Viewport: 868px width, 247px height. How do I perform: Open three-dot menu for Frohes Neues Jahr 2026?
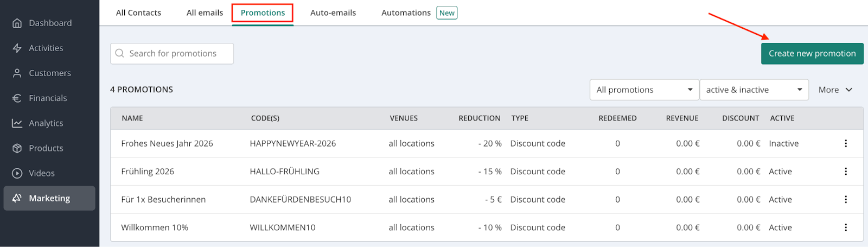[x=845, y=143]
